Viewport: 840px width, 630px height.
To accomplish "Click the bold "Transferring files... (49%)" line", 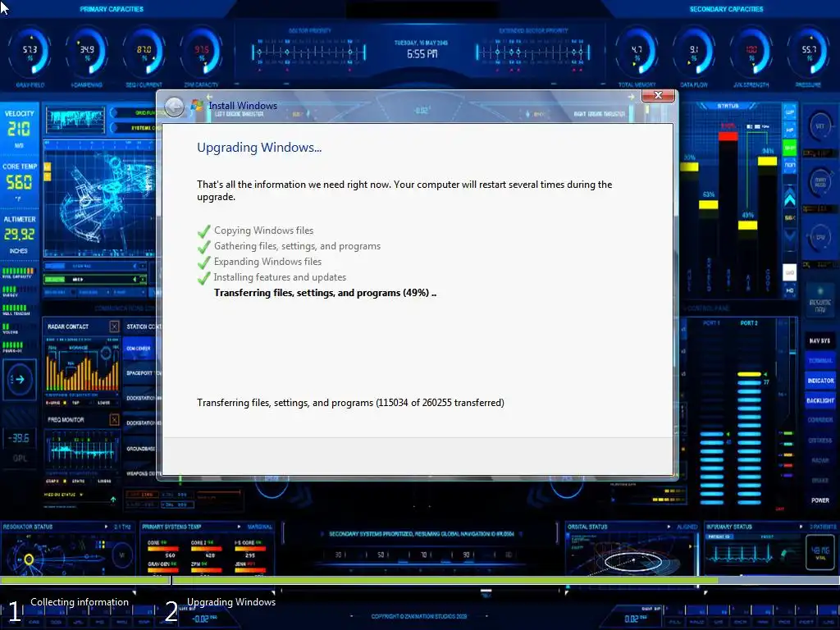I will tap(325, 293).
